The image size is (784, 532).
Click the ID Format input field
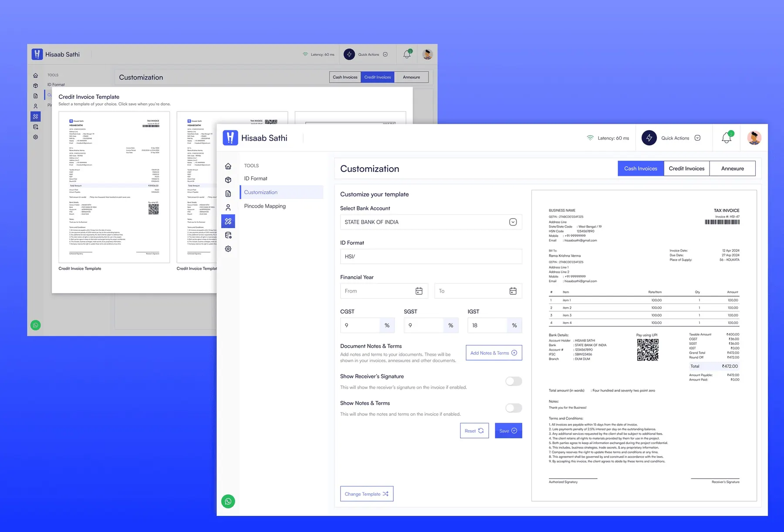[431, 256]
